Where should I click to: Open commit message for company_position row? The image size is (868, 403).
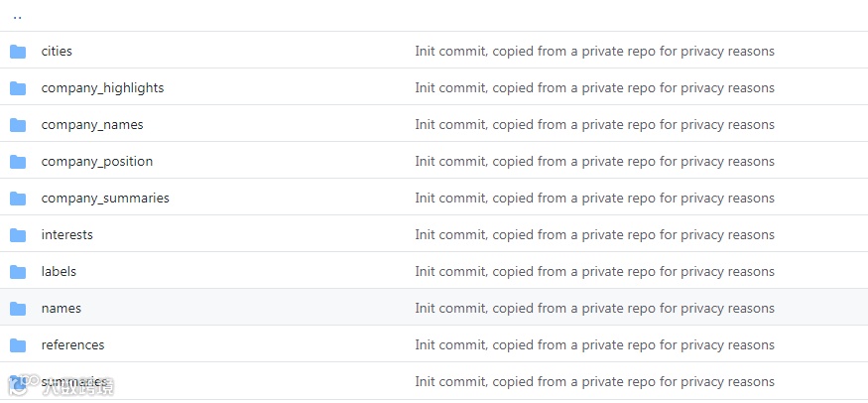click(x=594, y=162)
